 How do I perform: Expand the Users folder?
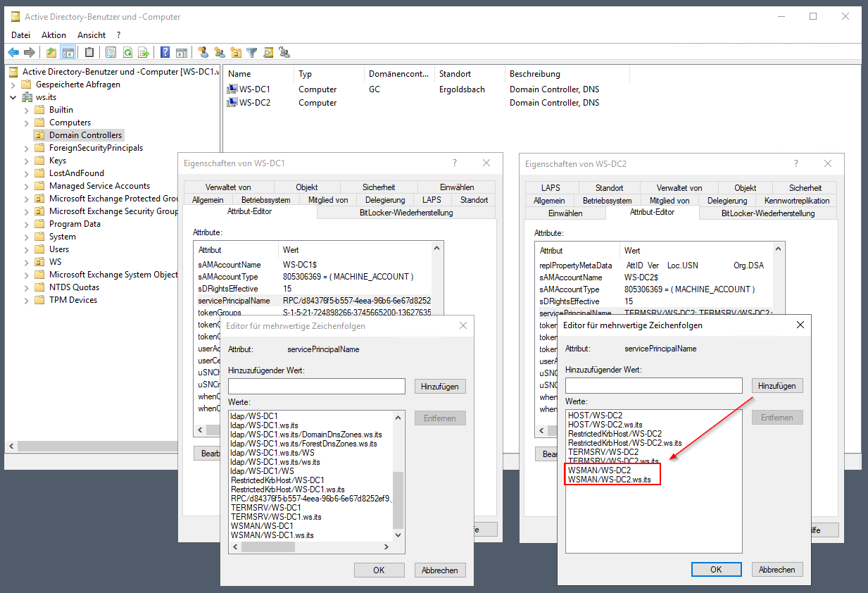point(27,249)
